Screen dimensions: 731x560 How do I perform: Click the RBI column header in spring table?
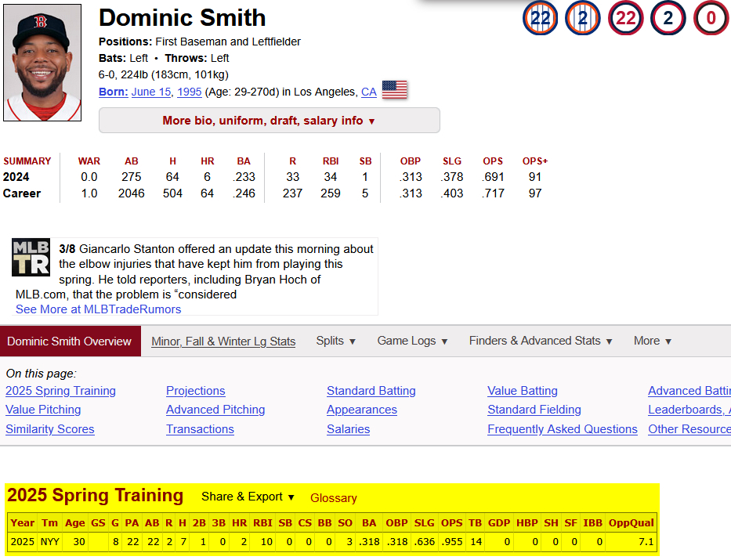[x=262, y=522]
